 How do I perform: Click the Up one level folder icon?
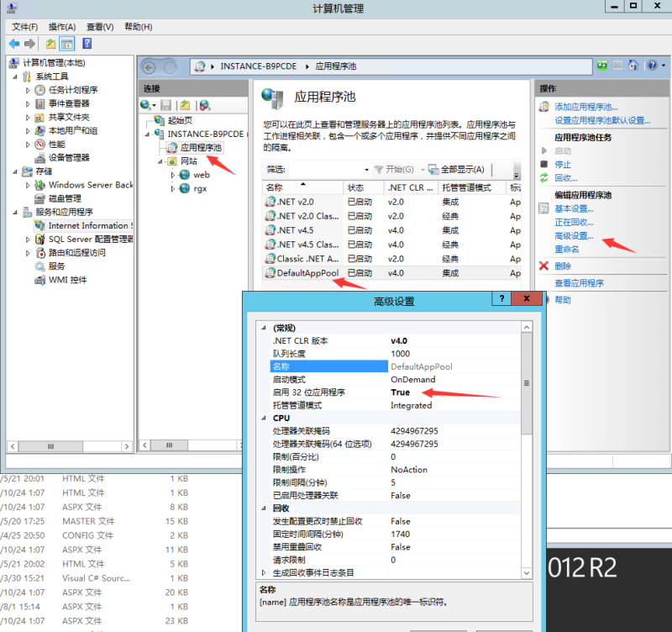tap(50, 44)
